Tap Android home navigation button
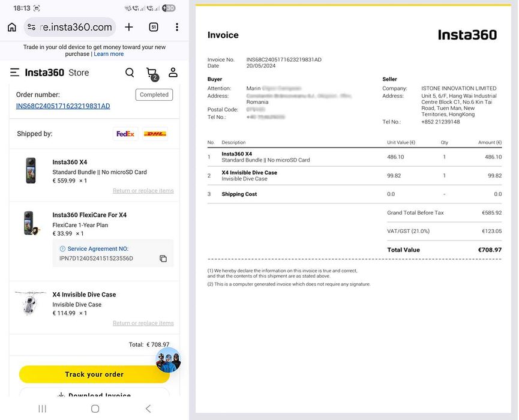 [95, 409]
